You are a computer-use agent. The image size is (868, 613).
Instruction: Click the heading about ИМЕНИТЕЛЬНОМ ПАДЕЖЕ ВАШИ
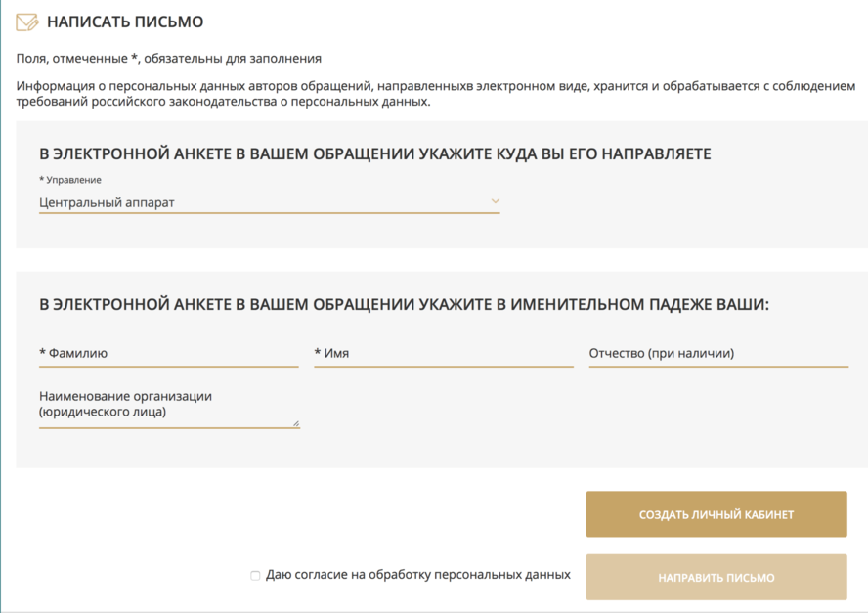[404, 305]
